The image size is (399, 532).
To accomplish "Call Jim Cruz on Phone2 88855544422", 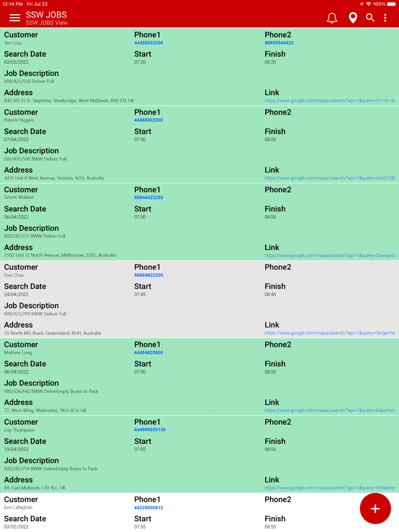I will pyautogui.click(x=279, y=43).
